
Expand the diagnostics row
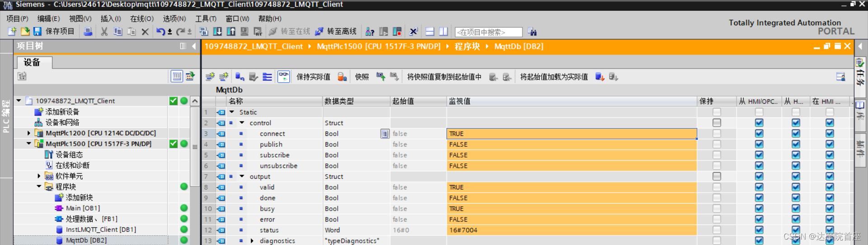pyautogui.click(x=252, y=241)
